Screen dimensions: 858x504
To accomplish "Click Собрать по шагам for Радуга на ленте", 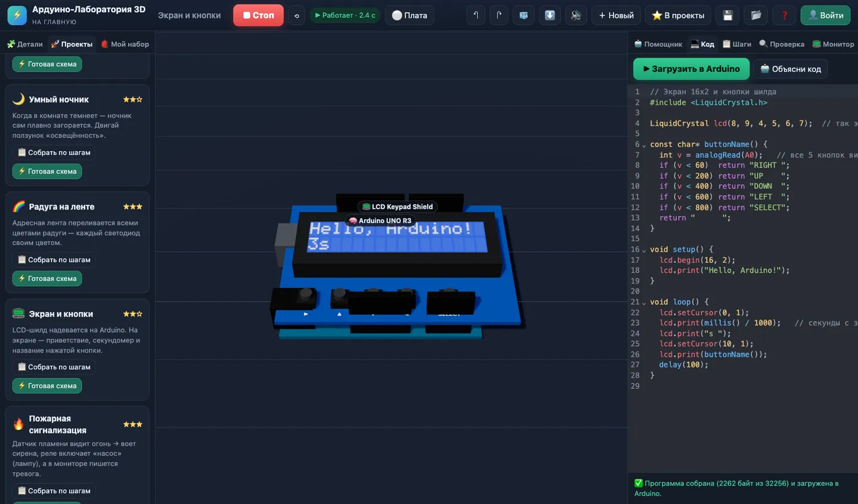I will tap(54, 260).
